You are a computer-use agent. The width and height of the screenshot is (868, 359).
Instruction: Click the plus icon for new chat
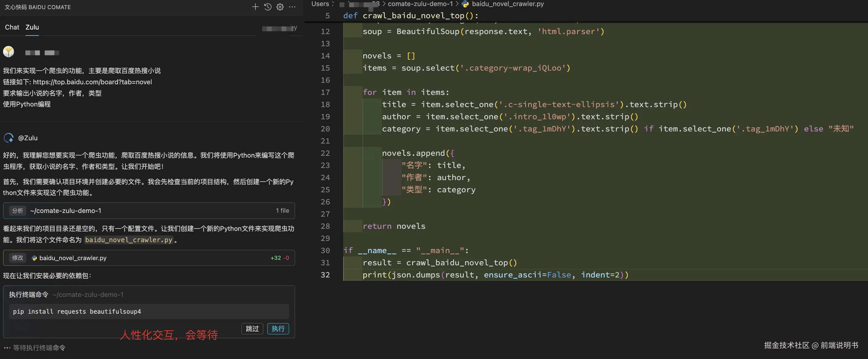click(x=255, y=7)
